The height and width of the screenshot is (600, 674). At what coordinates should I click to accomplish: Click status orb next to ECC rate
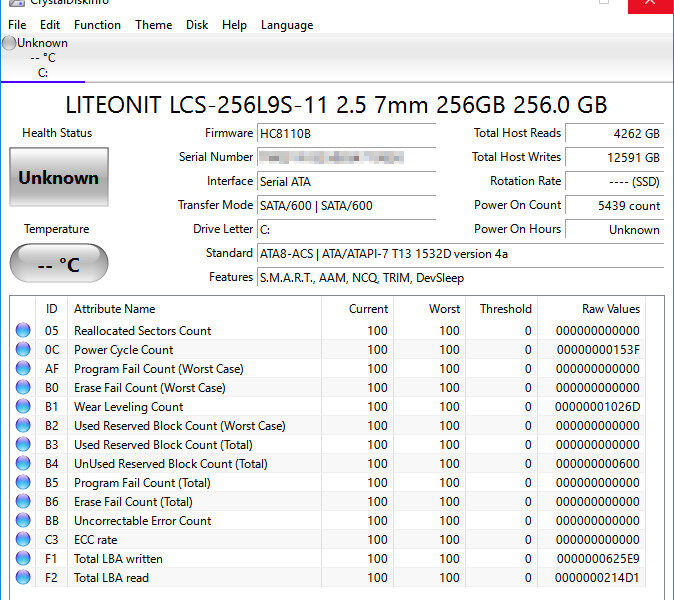pos(23,540)
